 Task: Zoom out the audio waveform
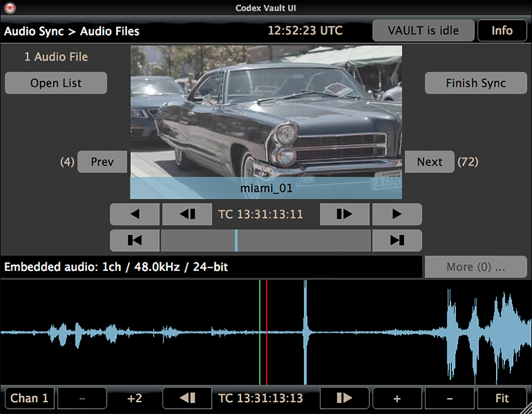pos(450,398)
